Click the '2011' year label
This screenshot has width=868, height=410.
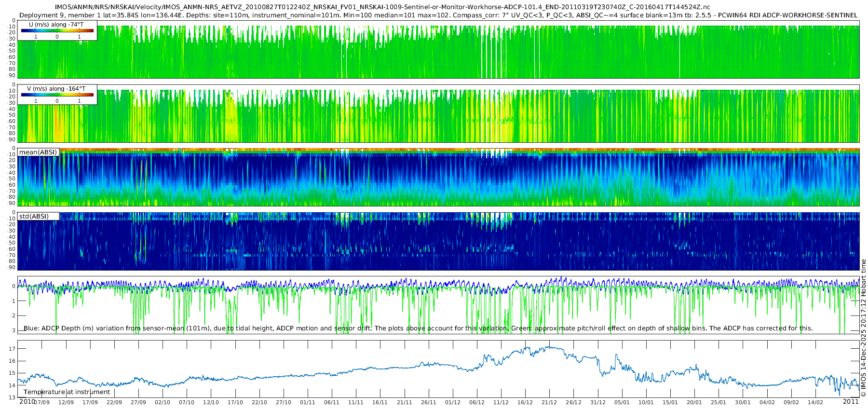(851, 401)
